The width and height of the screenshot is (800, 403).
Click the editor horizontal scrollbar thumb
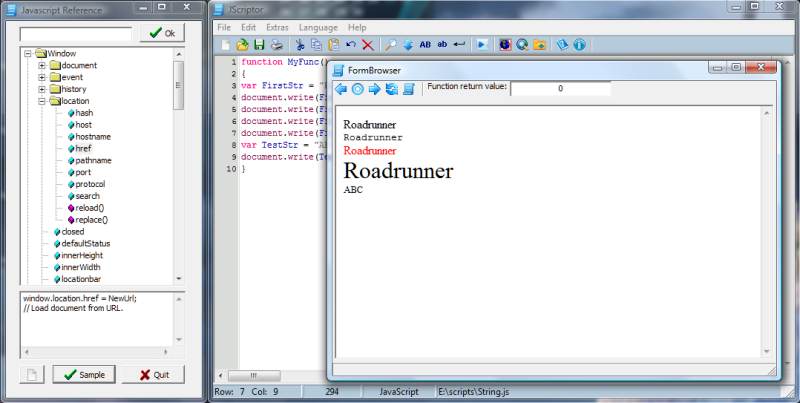click(254, 376)
